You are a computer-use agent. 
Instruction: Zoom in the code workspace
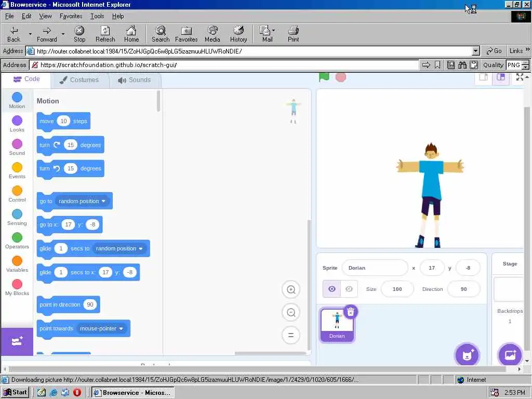(x=291, y=289)
